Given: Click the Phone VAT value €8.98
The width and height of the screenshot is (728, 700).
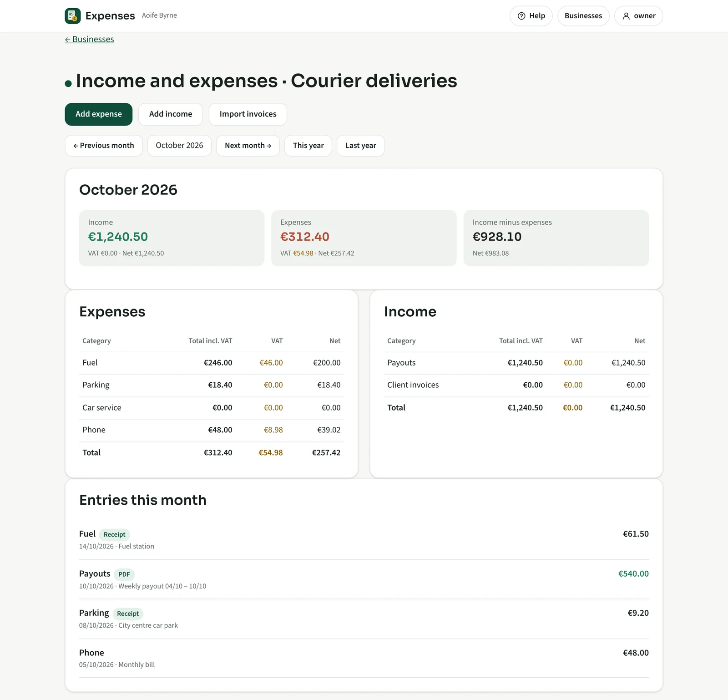Looking at the screenshot, I should (x=273, y=430).
